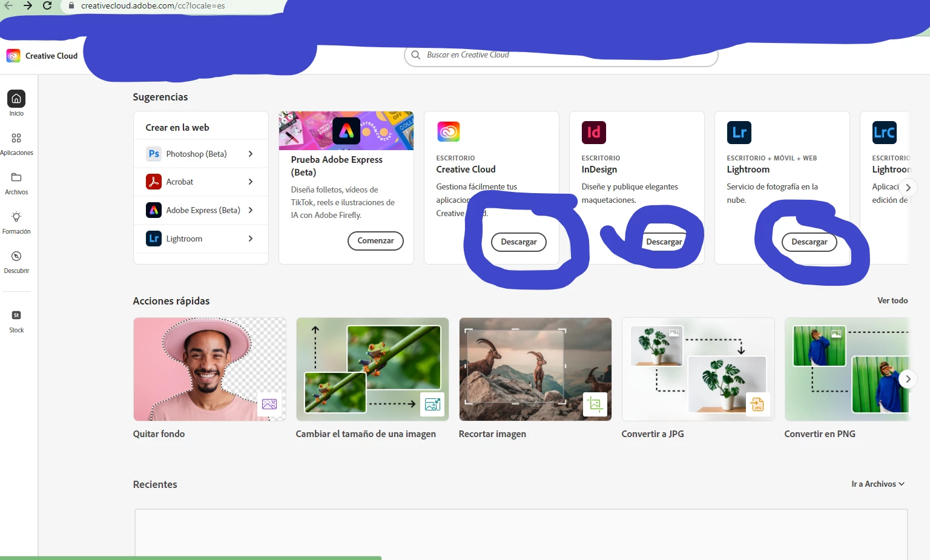Open the Ir a Archivos dropdown
The height and width of the screenshot is (560, 930).
878,484
